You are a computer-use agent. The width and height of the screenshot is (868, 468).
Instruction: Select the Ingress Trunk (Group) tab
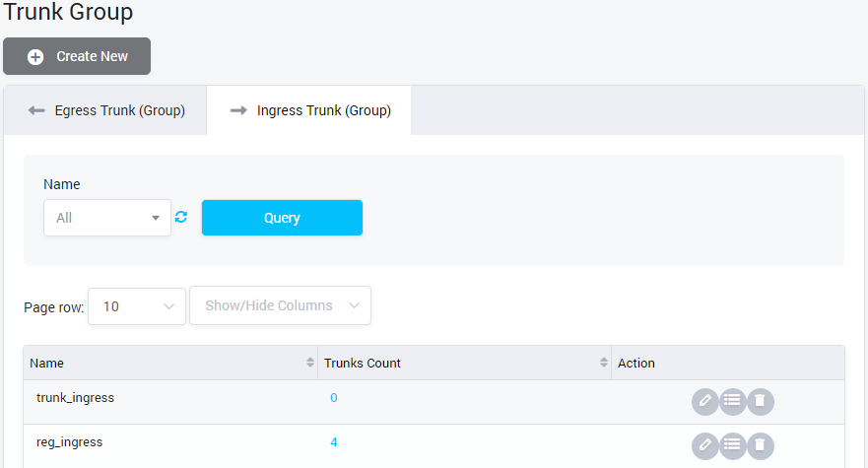[309, 110]
